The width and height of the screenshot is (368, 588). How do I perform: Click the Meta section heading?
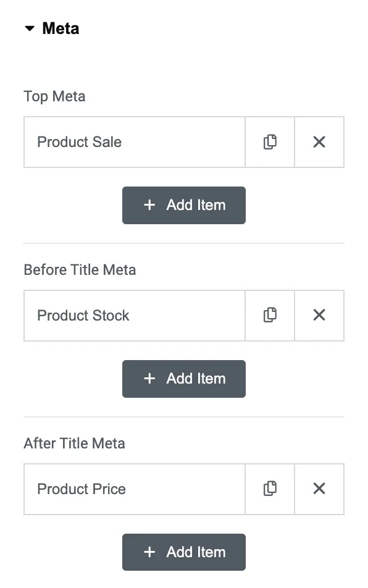click(x=61, y=28)
